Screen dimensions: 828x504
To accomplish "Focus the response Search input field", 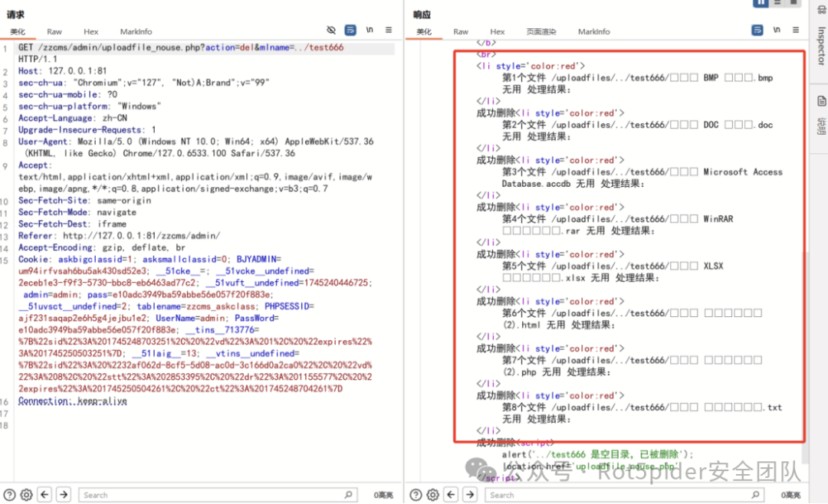I will point(625,495).
